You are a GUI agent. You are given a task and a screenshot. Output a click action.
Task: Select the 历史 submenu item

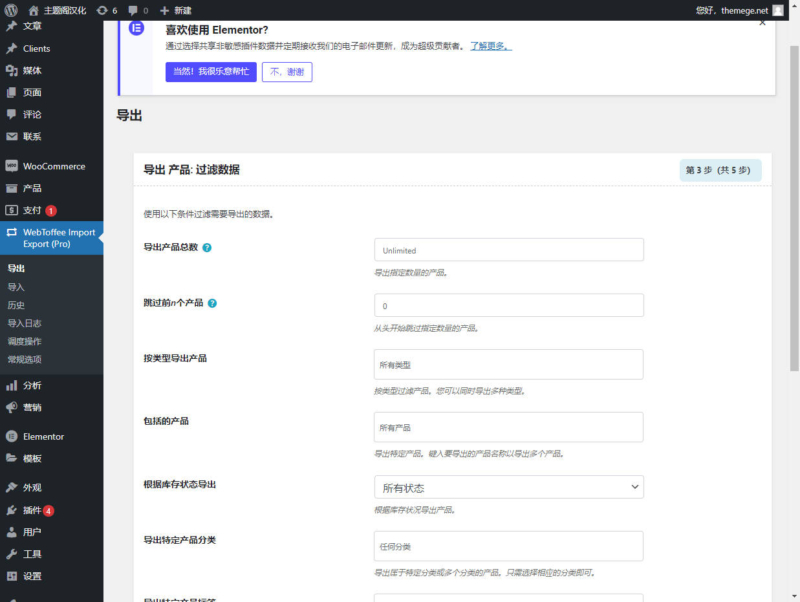point(16,305)
